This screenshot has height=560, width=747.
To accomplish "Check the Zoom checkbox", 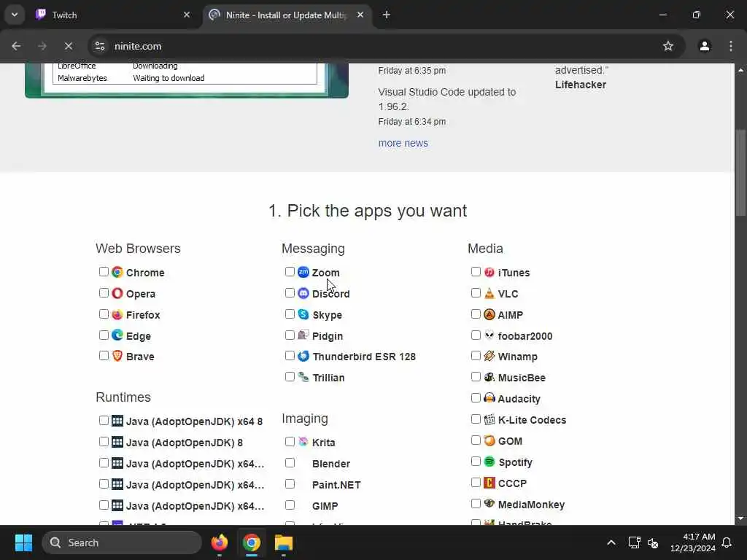I will 290,271.
